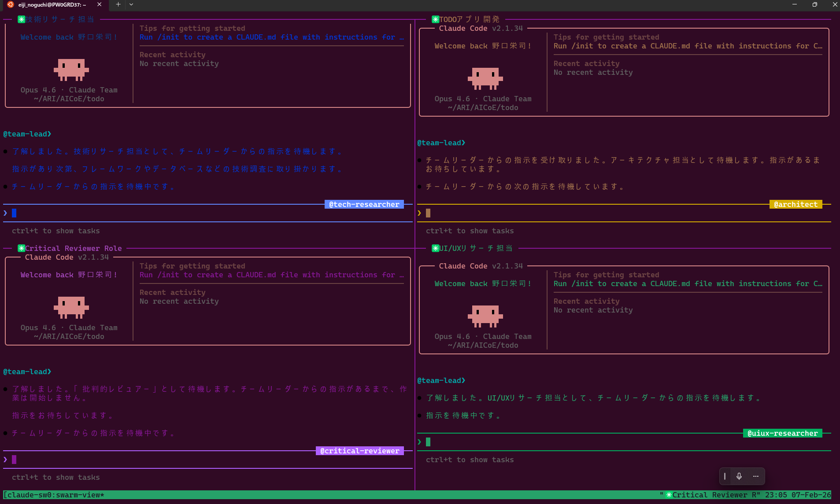Click 'Opus 4.6 · Claude Team' in the Critical Reviewer pane

69,327
